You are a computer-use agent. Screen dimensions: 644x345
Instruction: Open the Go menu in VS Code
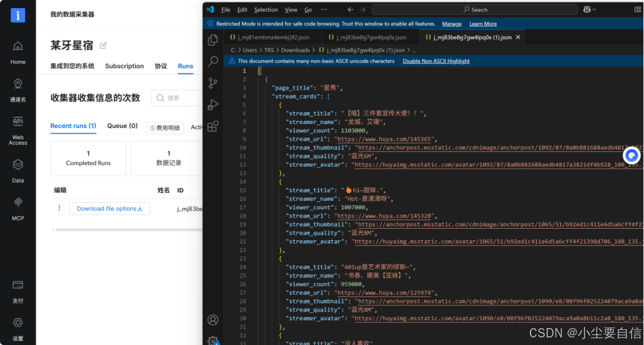(x=308, y=10)
